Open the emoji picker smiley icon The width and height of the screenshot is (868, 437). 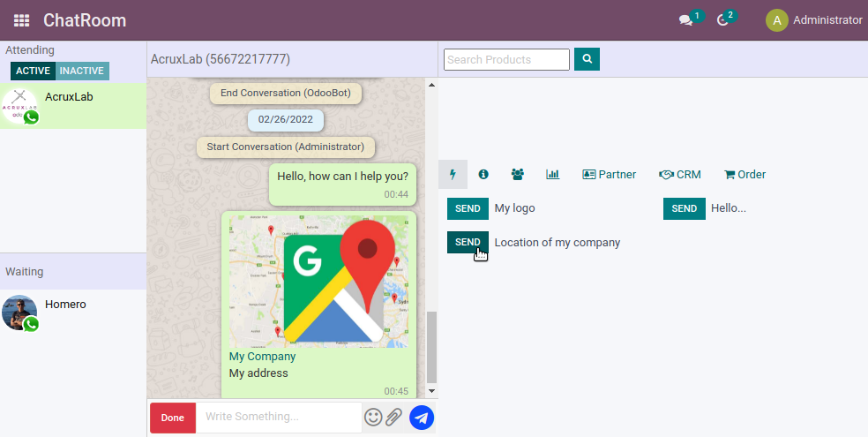point(373,417)
